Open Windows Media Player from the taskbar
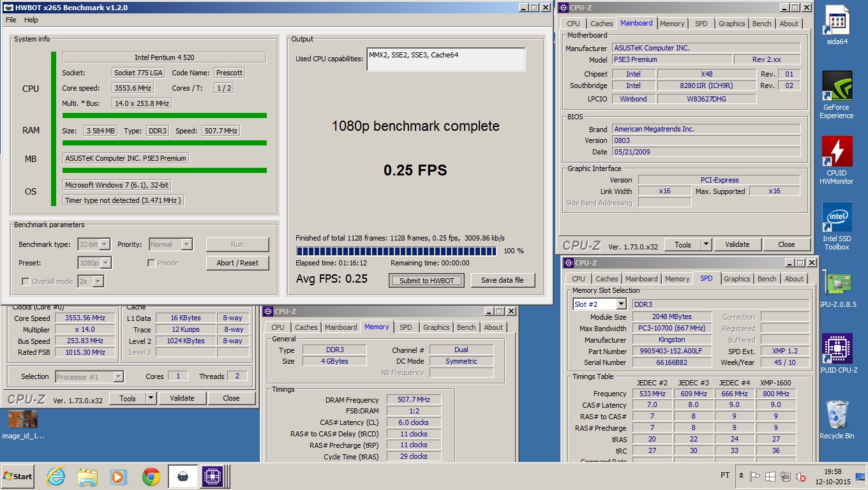The height and width of the screenshot is (490, 868). (118, 476)
